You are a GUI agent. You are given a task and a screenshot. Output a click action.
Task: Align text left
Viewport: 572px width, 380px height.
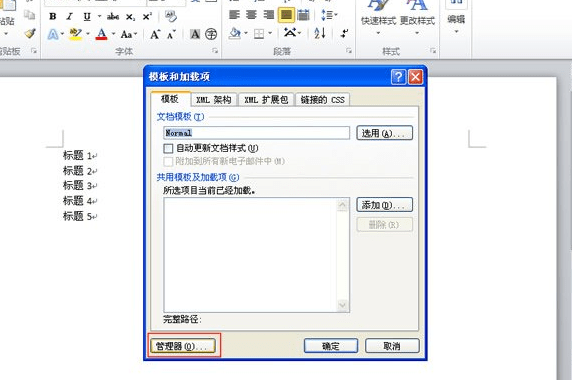click(234, 15)
